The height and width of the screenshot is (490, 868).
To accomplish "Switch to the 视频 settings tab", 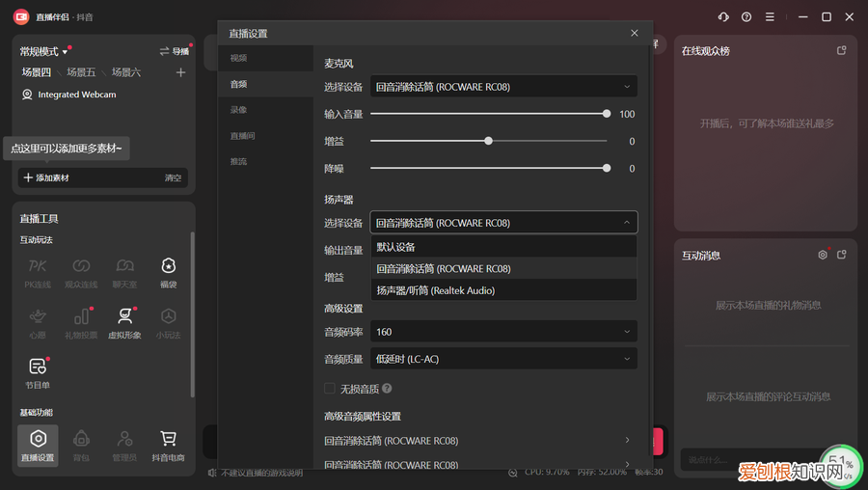I will (266, 58).
